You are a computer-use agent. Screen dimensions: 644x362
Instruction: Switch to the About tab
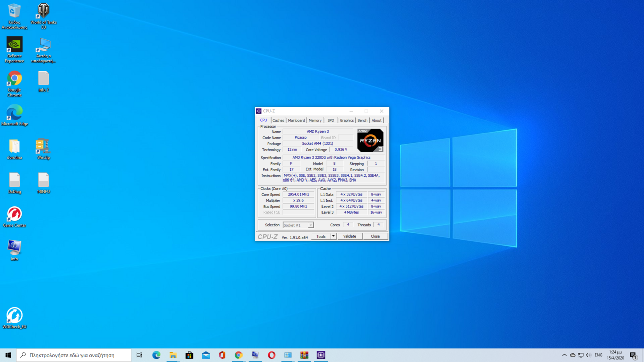pyautogui.click(x=376, y=120)
